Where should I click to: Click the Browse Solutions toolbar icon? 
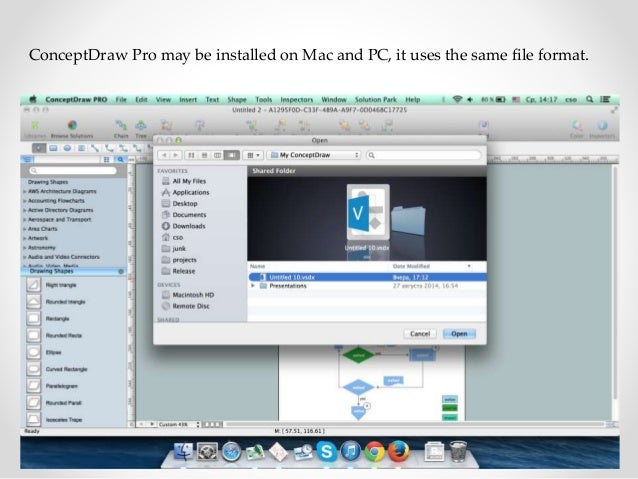tap(72, 125)
